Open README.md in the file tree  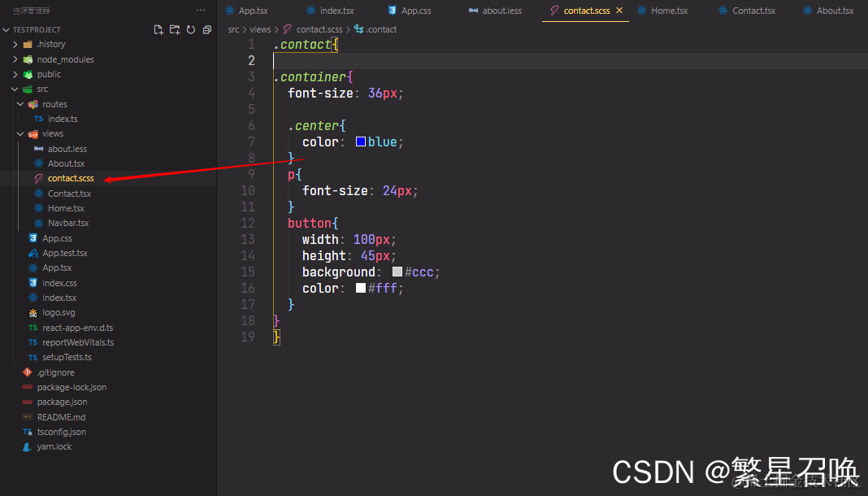(61, 417)
